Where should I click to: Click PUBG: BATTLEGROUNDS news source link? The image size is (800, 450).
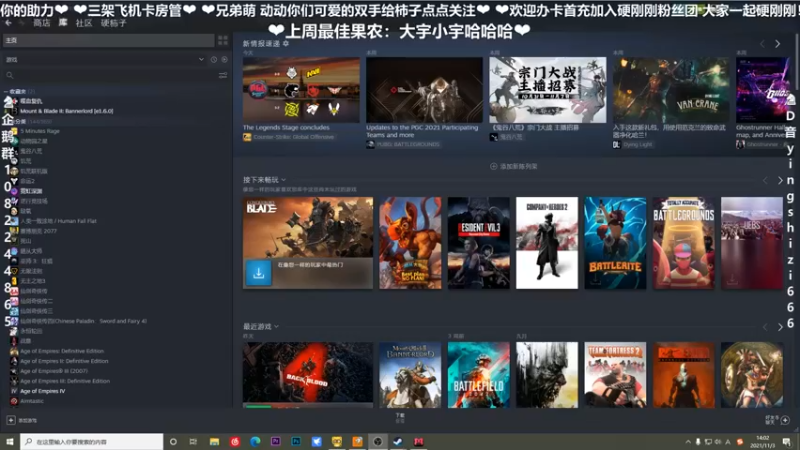tap(408, 144)
